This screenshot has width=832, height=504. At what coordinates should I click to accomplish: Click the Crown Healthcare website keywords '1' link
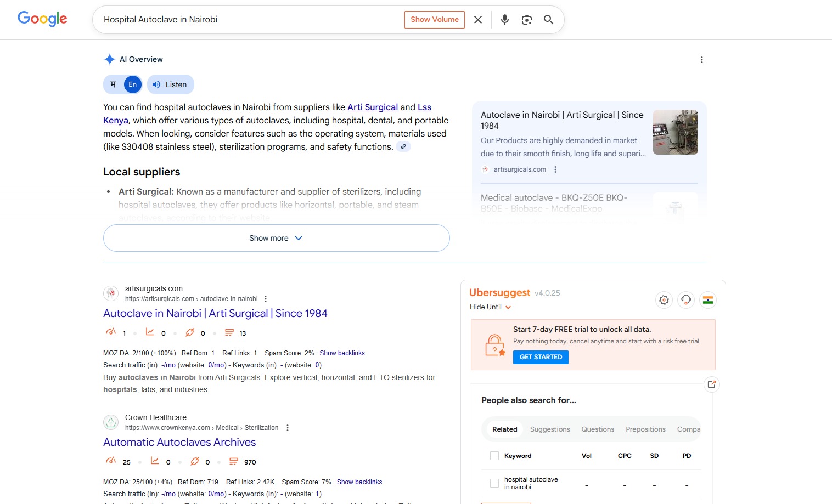(317, 494)
